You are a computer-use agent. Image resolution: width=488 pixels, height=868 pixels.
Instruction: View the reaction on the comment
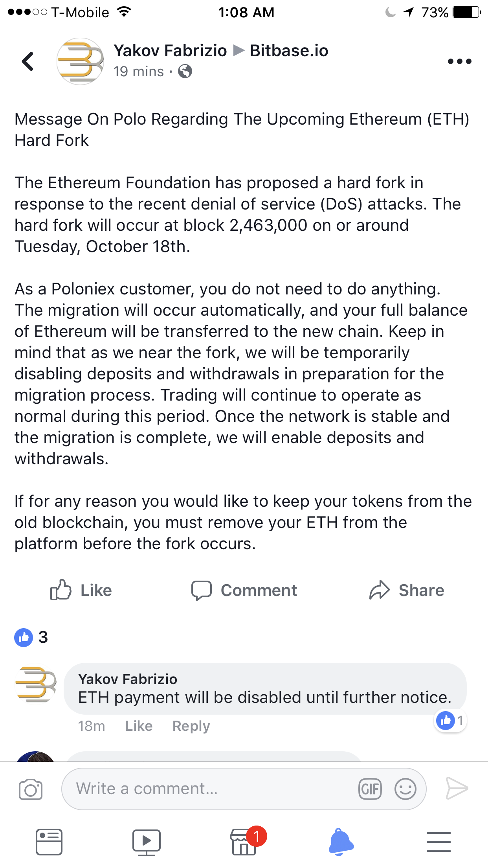click(x=450, y=721)
